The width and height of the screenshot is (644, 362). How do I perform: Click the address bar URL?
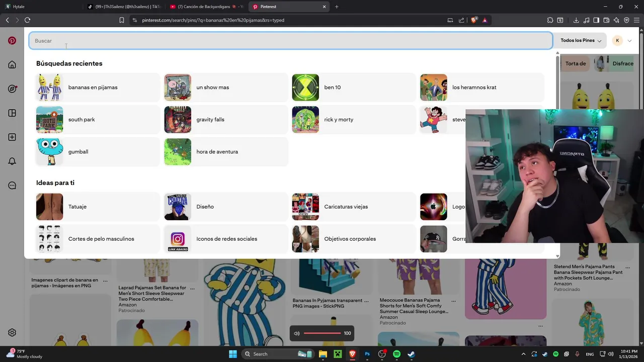click(x=213, y=20)
